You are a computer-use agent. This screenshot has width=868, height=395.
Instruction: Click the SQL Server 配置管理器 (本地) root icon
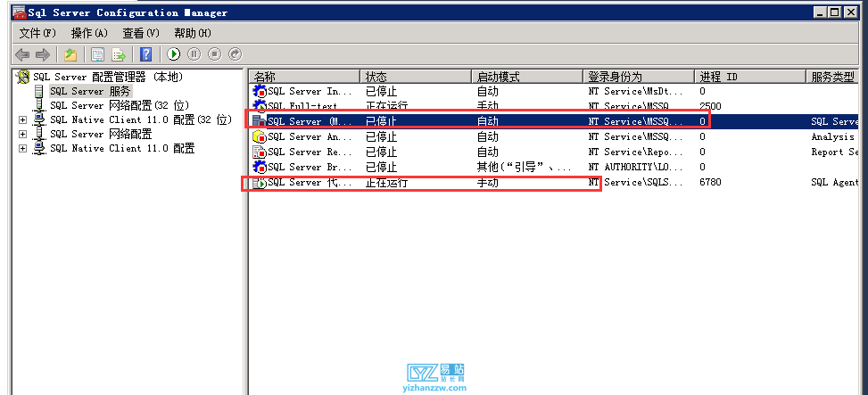click(x=23, y=77)
